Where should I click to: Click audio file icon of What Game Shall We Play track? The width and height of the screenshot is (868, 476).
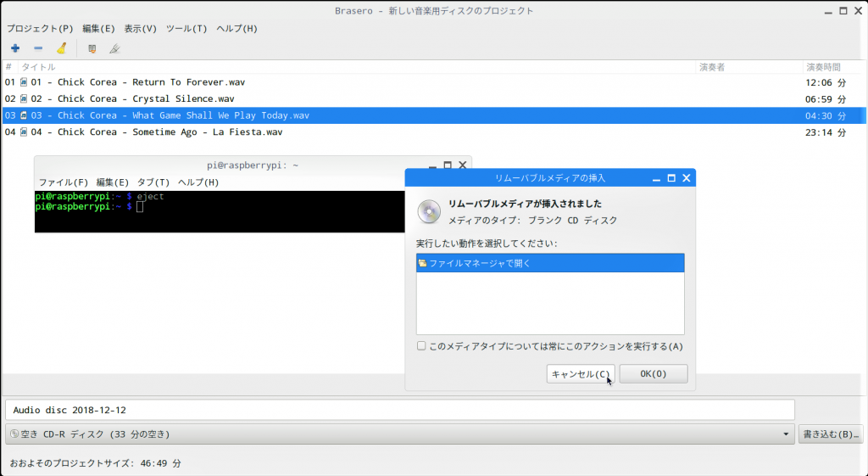tap(24, 115)
